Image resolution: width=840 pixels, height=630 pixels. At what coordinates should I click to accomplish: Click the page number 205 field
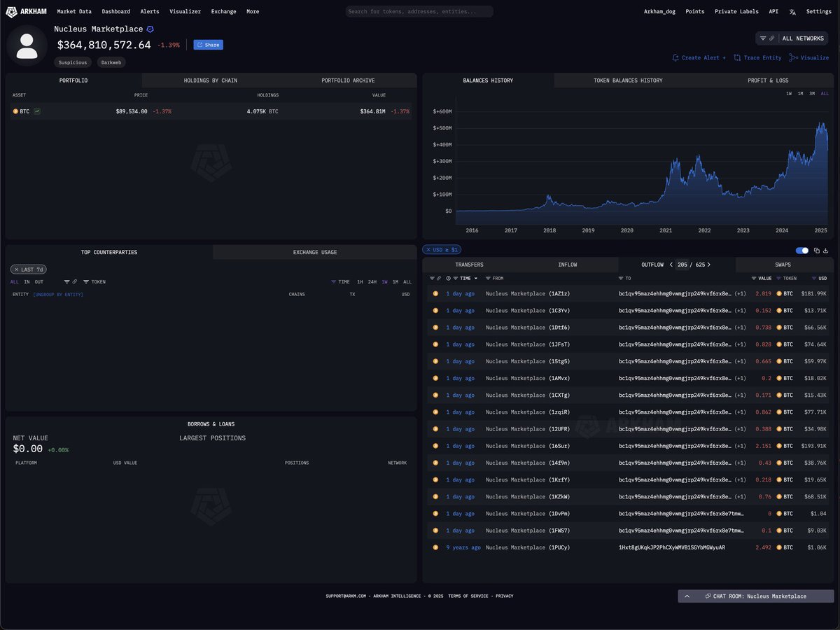click(682, 265)
